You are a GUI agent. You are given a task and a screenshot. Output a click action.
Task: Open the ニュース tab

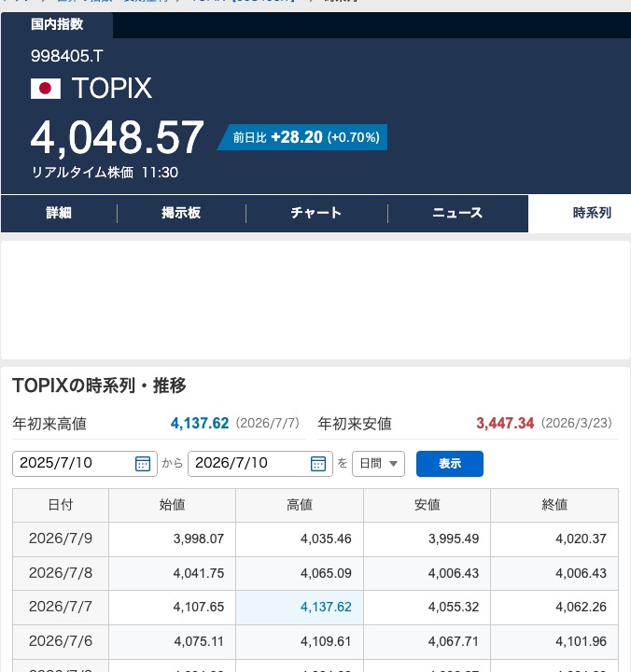coord(457,213)
